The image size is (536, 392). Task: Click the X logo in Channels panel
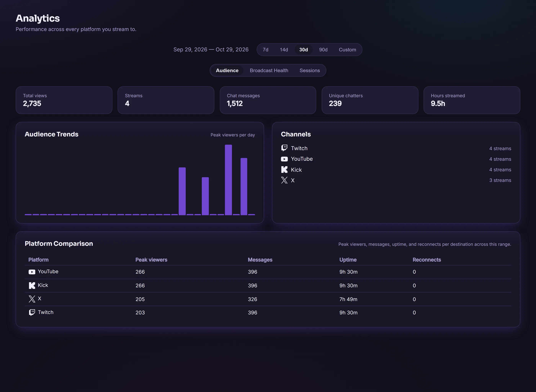(x=284, y=180)
